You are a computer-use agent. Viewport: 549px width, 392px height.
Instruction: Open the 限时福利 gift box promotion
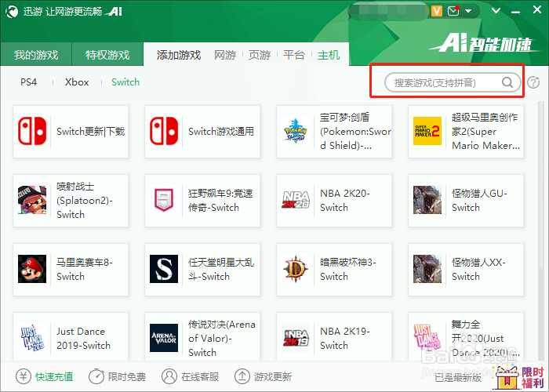point(519,377)
